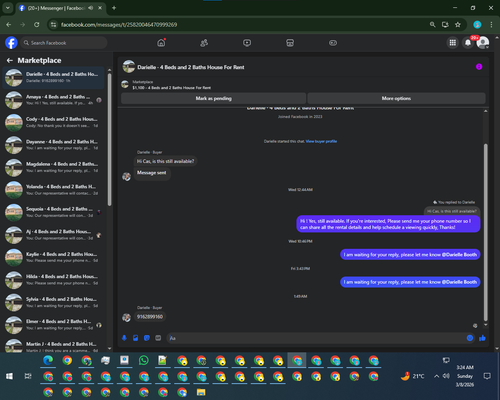Open the Windows notification center
Image resolution: width=500 pixels, height=400 pixels.
[487, 376]
